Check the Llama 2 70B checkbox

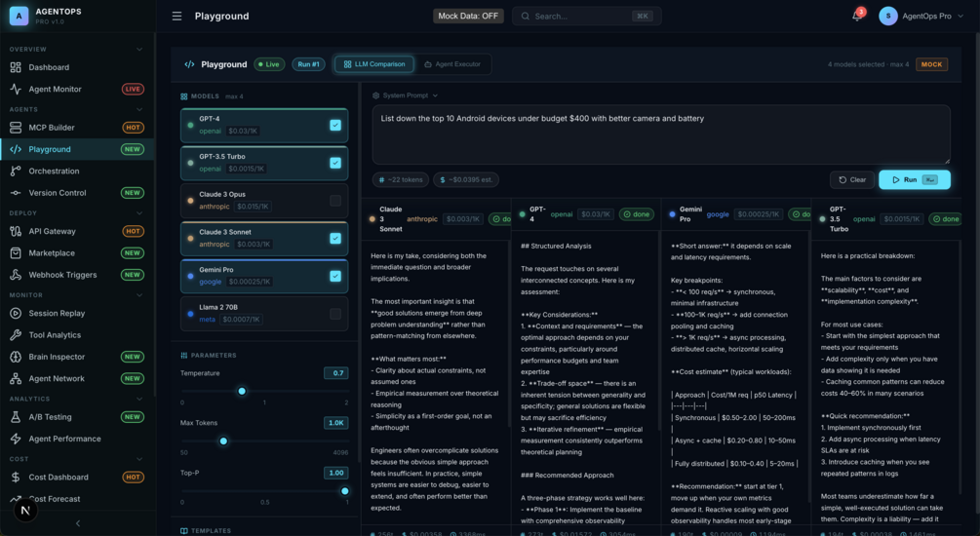click(335, 314)
